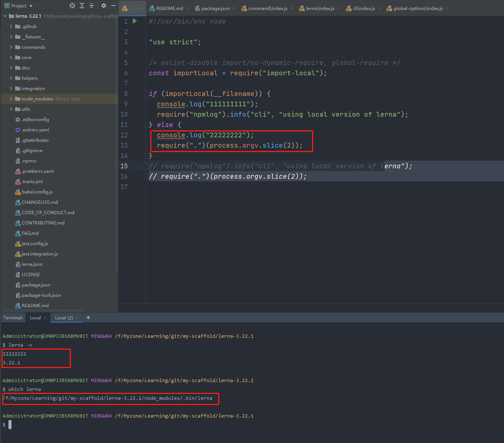Select jest.config.js file in tree
This screenshot has height=443, width=504.
31,243
